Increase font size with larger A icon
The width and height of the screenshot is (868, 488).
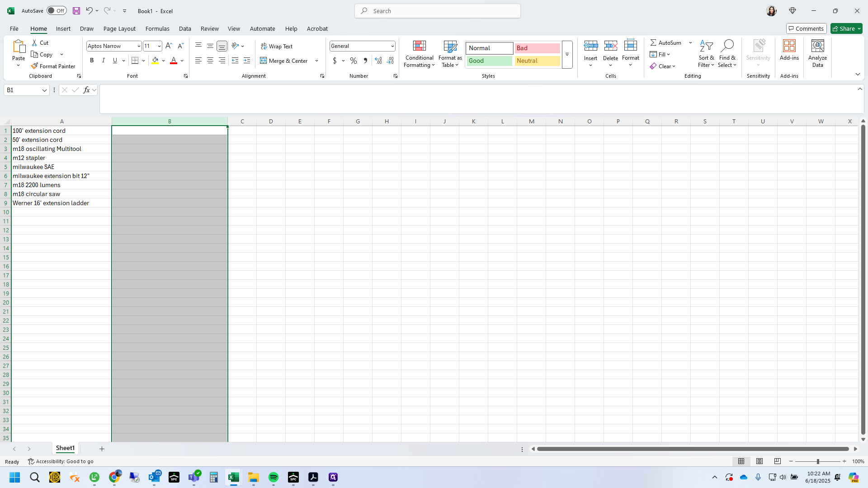coord(169,46)
